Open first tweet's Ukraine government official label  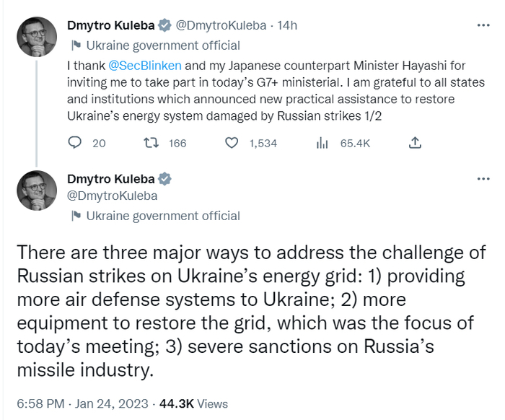click(x=162, y=45)
